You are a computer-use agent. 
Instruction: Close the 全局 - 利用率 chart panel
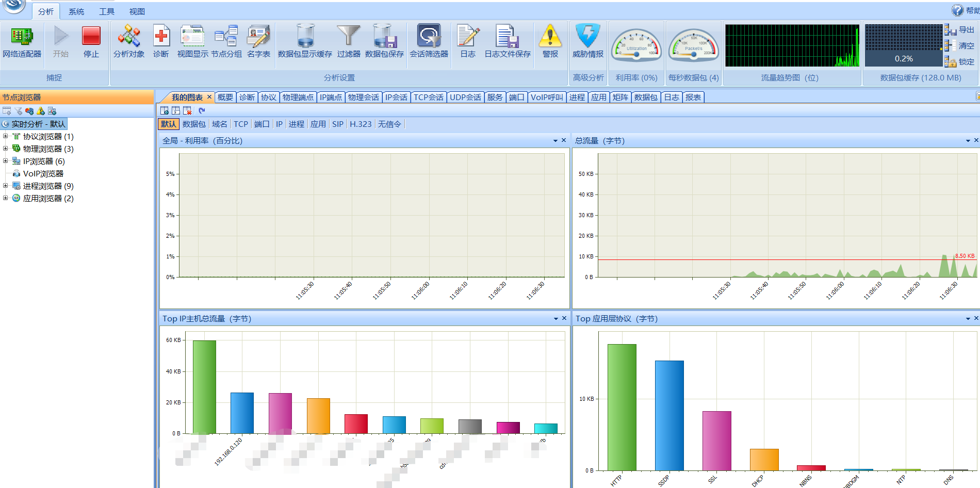pos(564,140)
